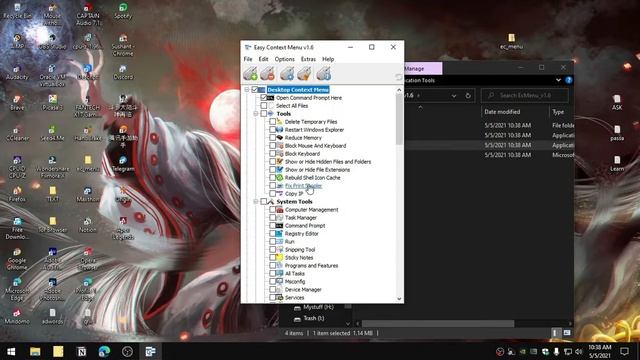Click the Explorer horizontal scrollbar thumb
Image resolution: width=640 pixels, height=360 pixels.
438,324
